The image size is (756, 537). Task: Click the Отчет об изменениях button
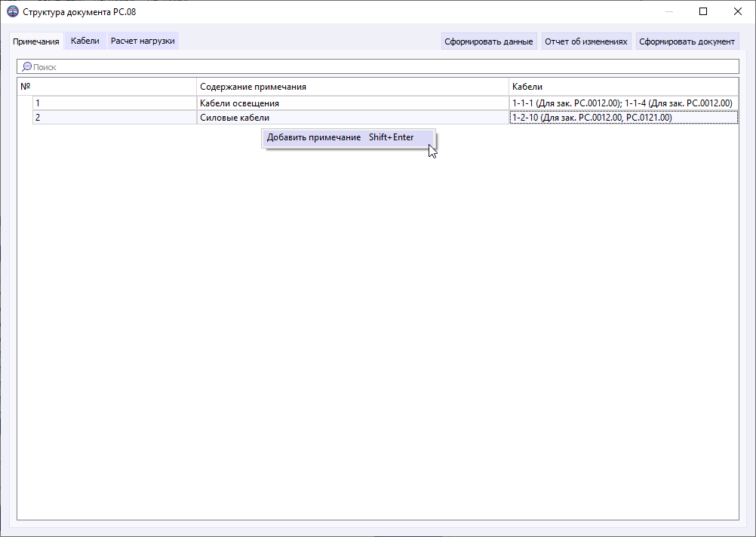pyautogui.click(x=586, y=41)
